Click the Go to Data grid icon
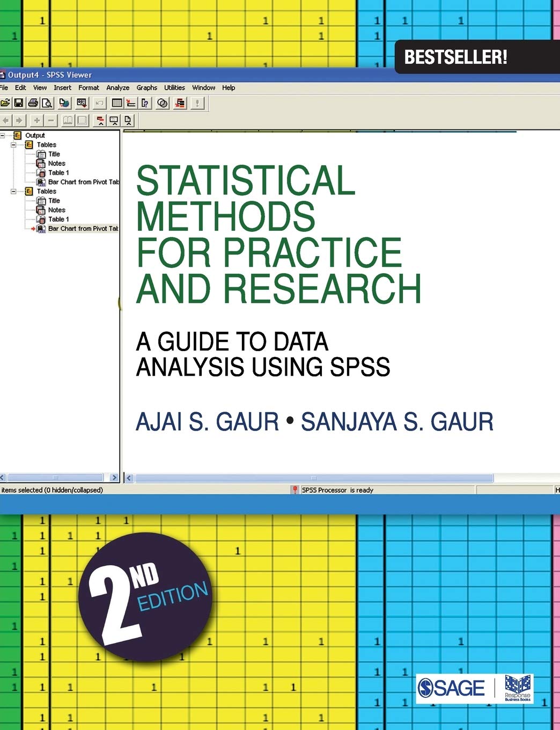Screen dimensions: 560x730 (x=117, y=103)
